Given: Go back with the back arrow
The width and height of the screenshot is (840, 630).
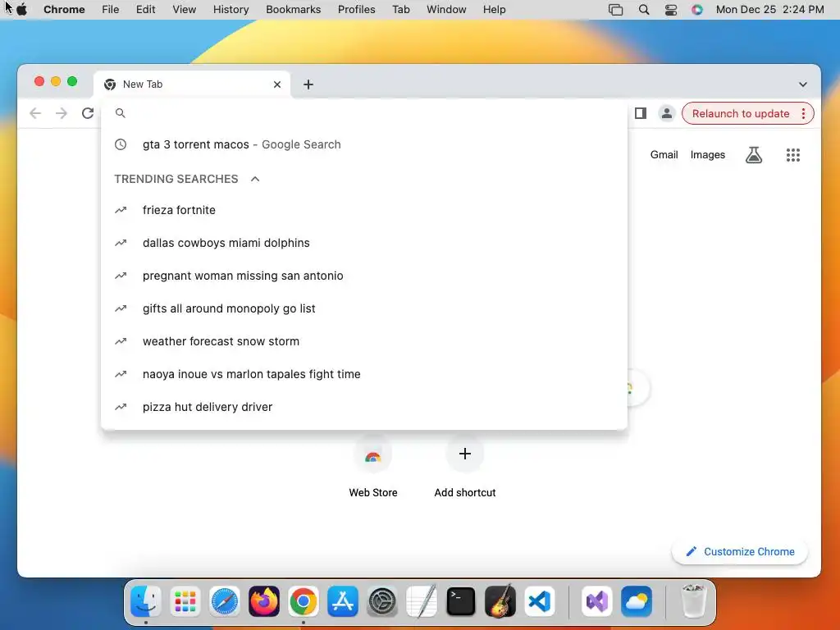Looking at the screenshot, I should (35, 113).
